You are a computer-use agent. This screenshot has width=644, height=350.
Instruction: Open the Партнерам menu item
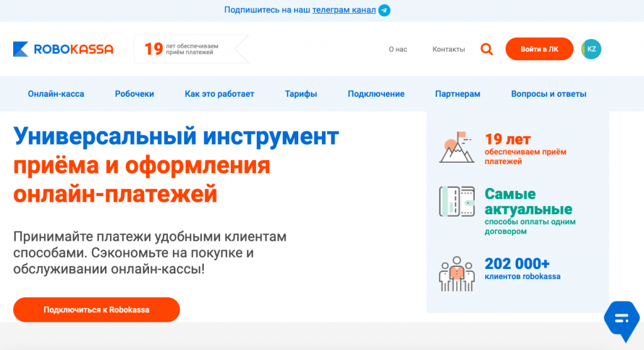(458, 94)
